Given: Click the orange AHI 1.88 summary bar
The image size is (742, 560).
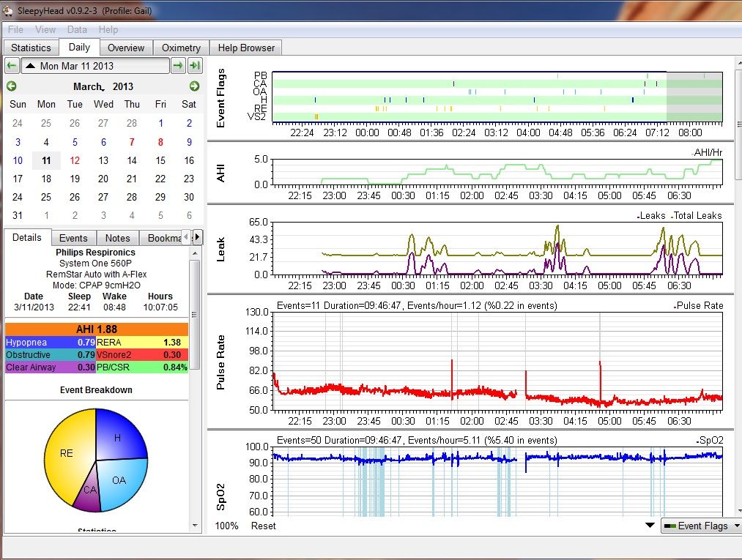Looking at the screenshot, I should click(97, 329).
